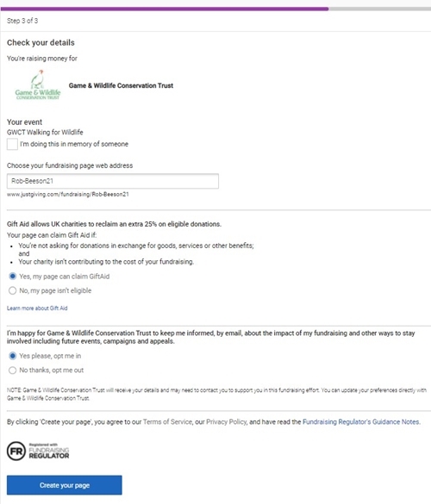Select 'Yes, my page can claim GiftAid'
This screenshot has height=504, width=431.
click(x=13, y=277)
